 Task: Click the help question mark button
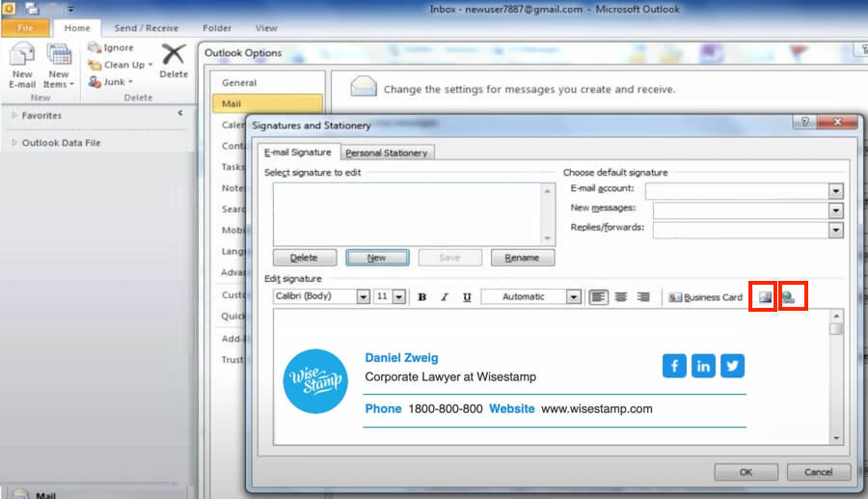coord(805,122)
